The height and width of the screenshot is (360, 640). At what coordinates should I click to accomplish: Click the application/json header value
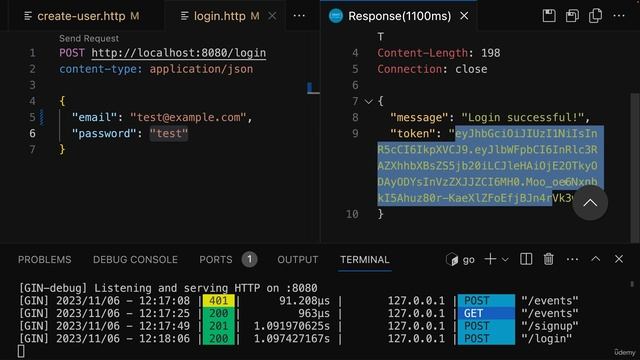point(201,69)
